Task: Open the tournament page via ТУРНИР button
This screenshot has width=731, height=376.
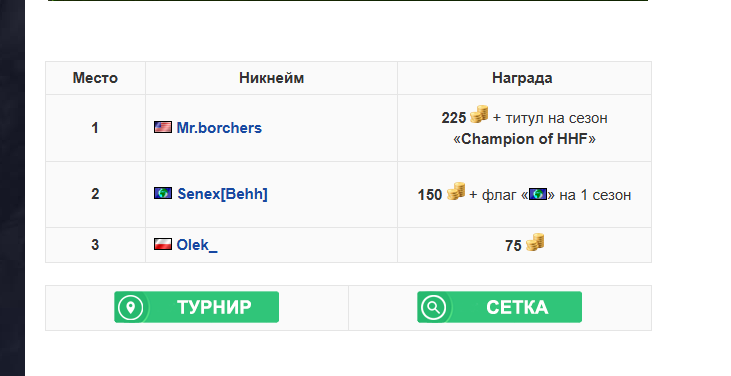Action: 196,307
